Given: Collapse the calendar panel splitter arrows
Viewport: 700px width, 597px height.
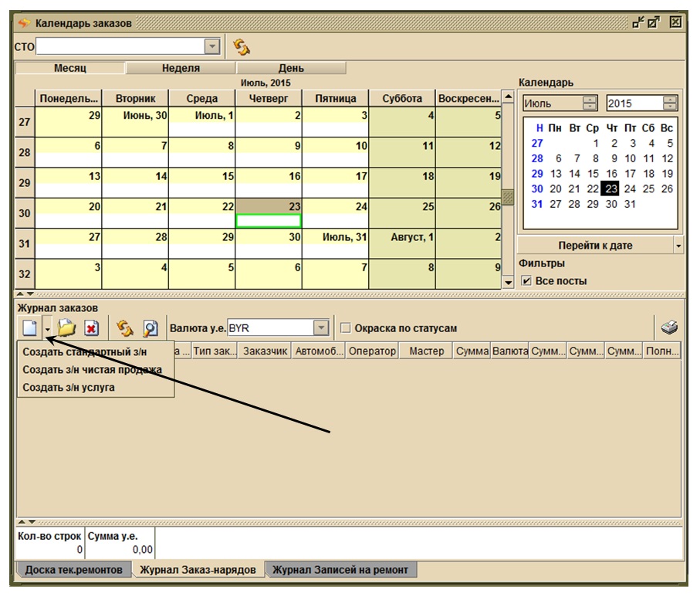Looking at the screenshot, I should click(25, 294).
